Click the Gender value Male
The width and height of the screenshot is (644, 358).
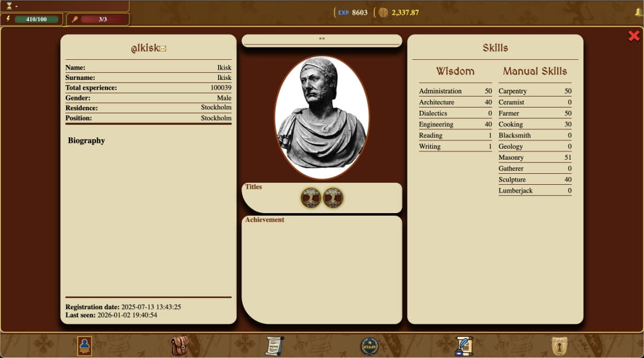224,98
